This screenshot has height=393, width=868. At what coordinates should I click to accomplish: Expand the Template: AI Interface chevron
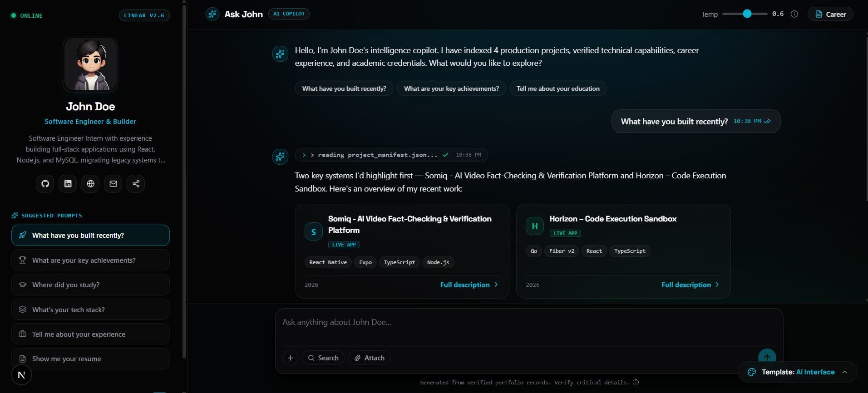(x=844, y=372)
